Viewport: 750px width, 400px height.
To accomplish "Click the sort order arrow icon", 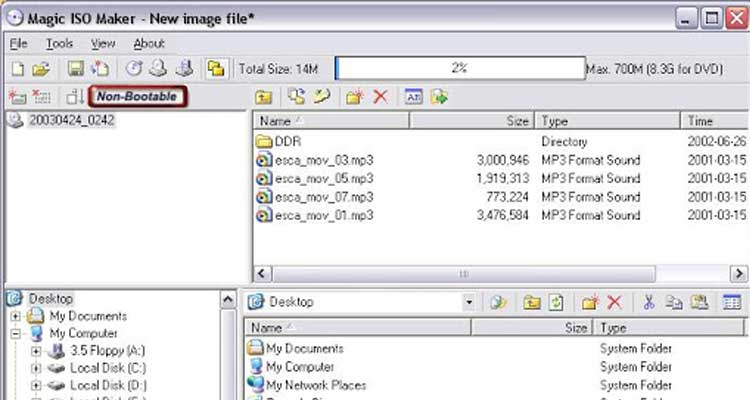I will click(x=75, y=97).
